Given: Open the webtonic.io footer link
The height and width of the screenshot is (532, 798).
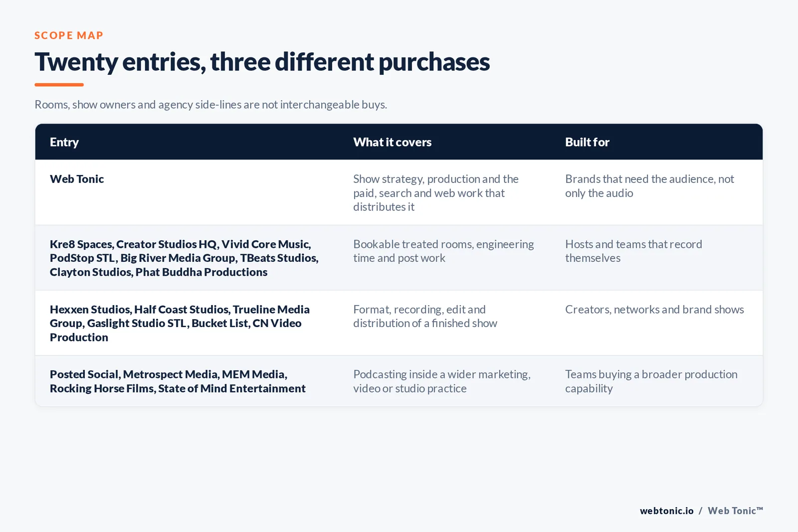Looking at the screenshot, I should 666,511.
